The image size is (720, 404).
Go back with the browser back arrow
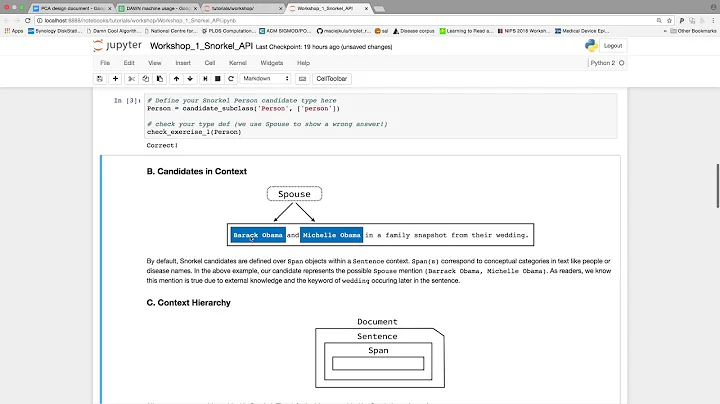tap(6, 21)
